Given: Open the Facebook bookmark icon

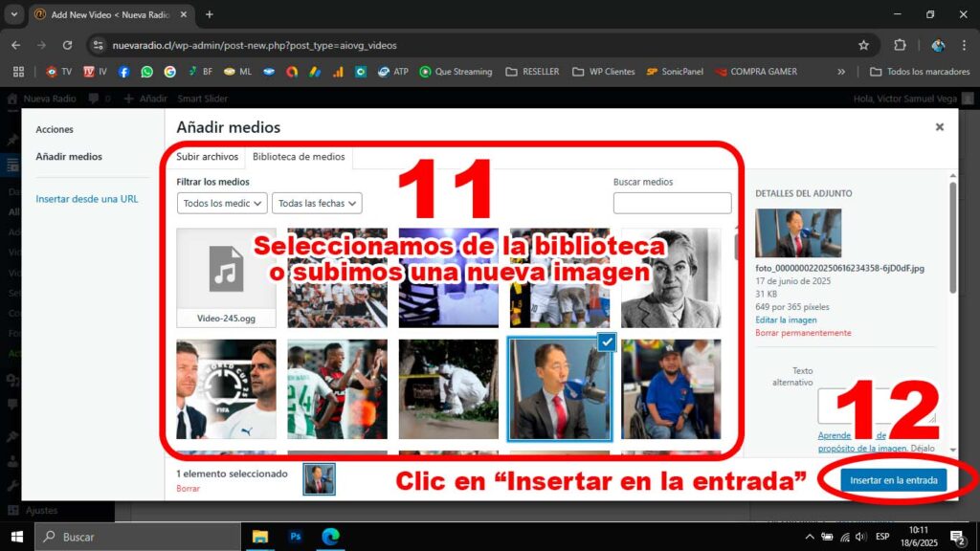Looking at the screenshot, I should coord(123,72).
